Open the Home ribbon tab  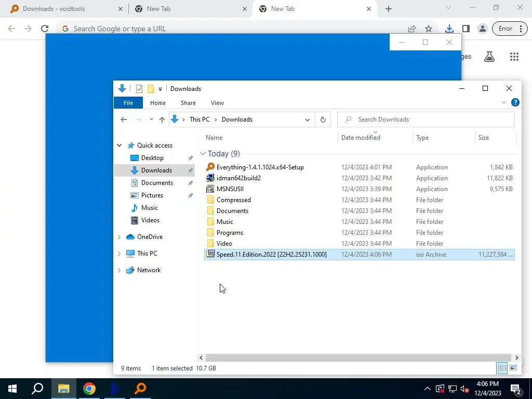click(158, 103)
